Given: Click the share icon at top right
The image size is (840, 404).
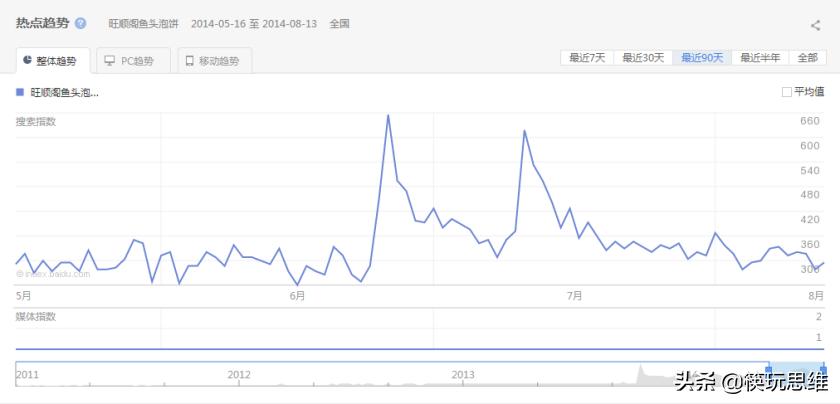Looking at the screenshot, I should 815,25.
